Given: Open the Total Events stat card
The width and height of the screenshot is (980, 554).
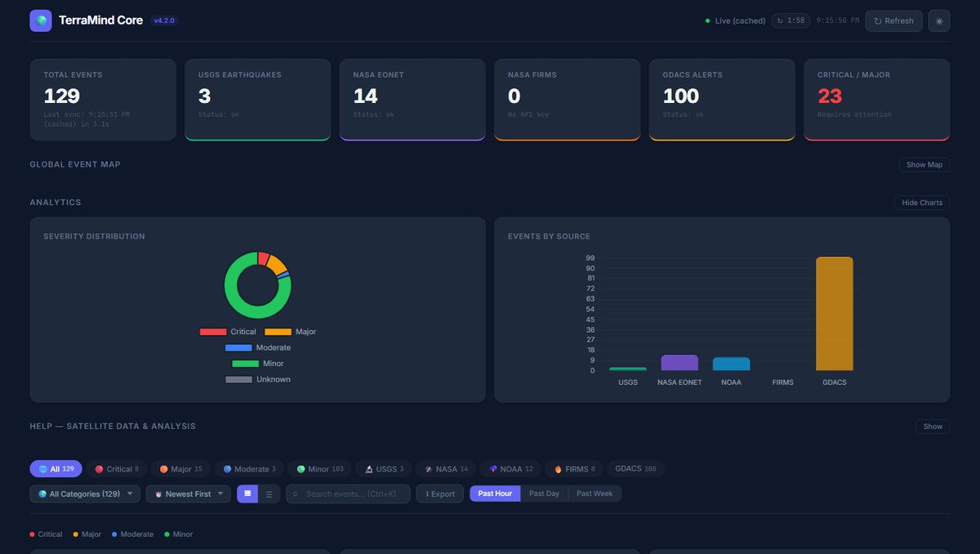Looking at the screenshot, I should [103, 100].
